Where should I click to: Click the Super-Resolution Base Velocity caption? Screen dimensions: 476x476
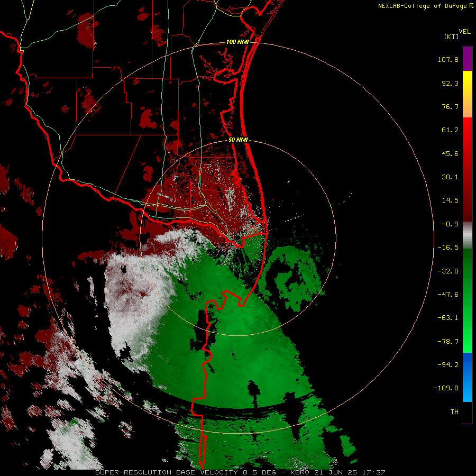coord(240,472)
